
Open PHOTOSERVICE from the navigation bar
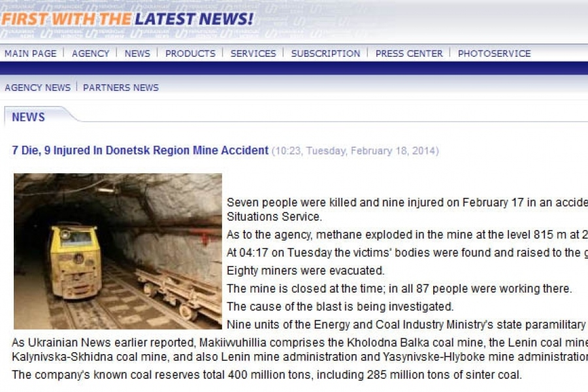click(x=495, y=54)
